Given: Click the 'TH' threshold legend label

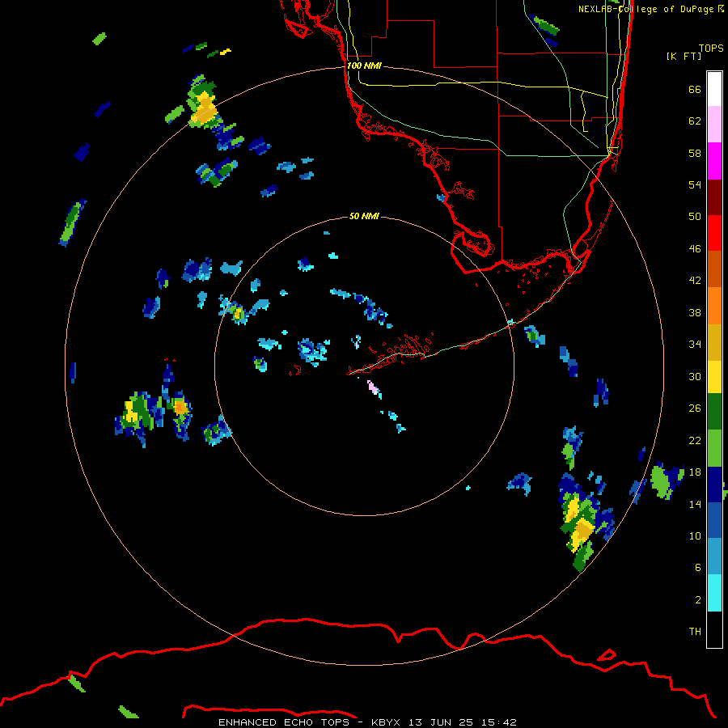Looking at the screenshot, I should pyautogui.click(x=695, y=631).
